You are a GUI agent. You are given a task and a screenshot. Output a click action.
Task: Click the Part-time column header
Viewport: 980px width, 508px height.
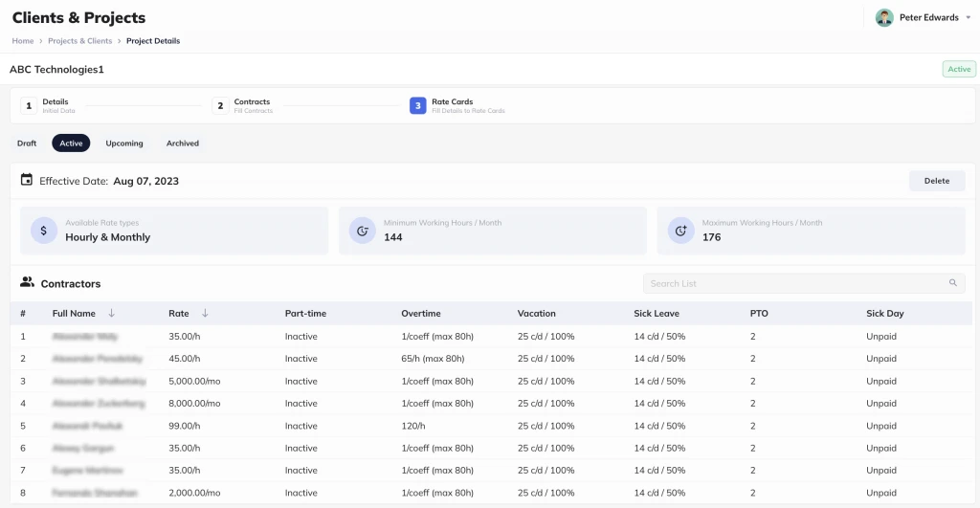(305, 313)
